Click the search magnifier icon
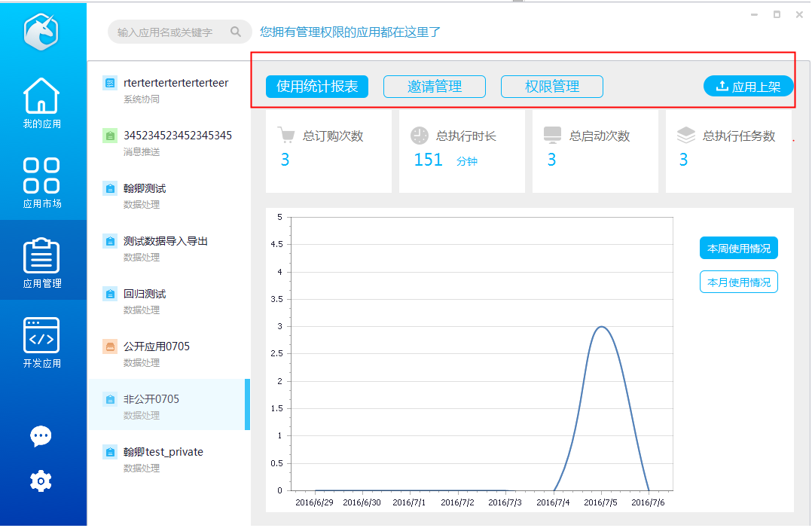The width and height of the screenshot is (812, 528). 236,32
